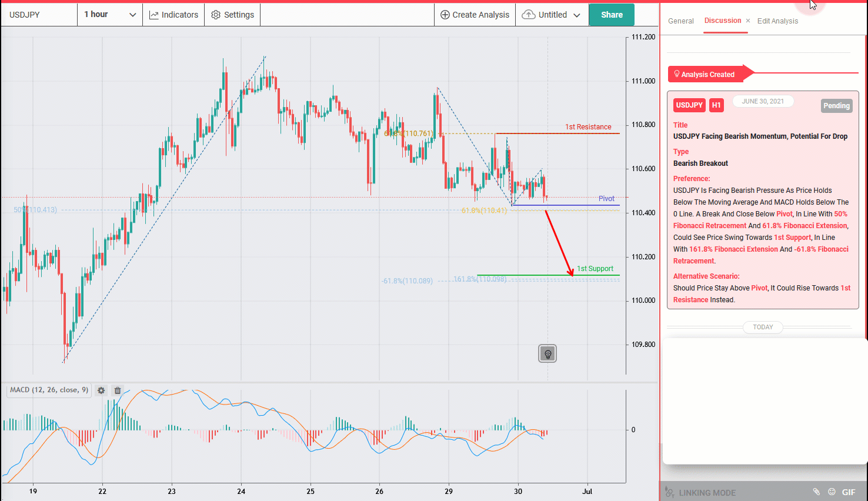Click the USDJPY tag in the analysis card
The height and width of the screenshot is (501, 868).
click(x=689, y=105)
